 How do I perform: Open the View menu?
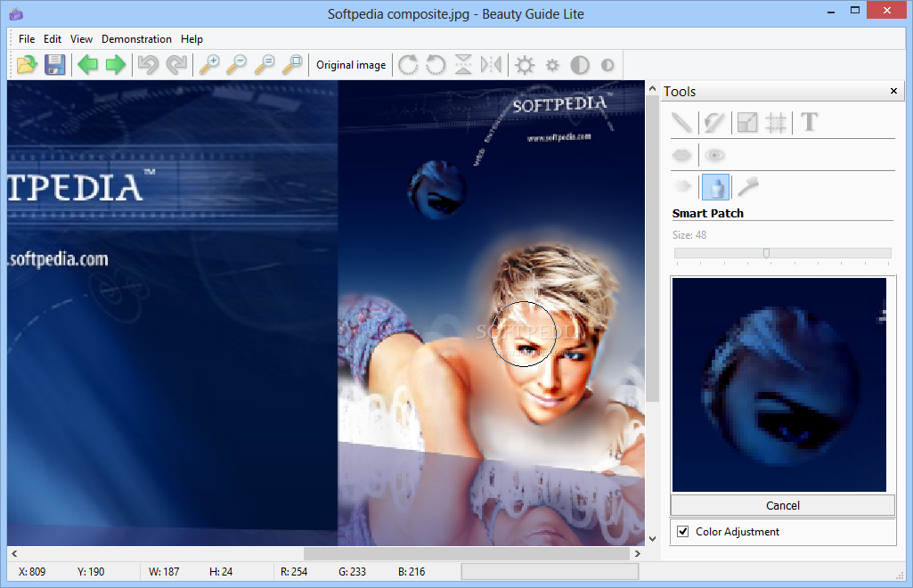click(x=82, y=39)
